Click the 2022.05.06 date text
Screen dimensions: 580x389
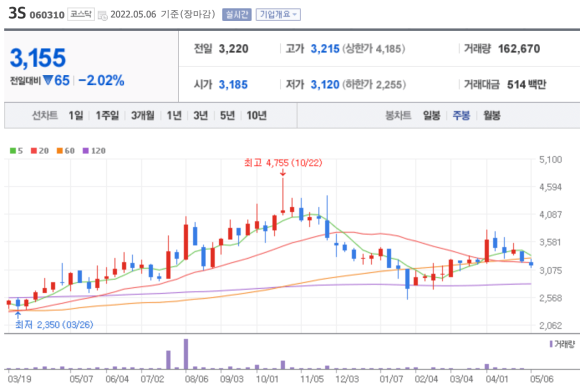coord(133,14)
